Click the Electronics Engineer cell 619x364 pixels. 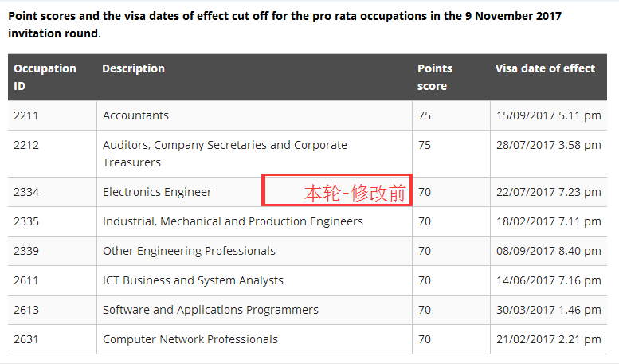pyautogui.click(x=157, y=192)
